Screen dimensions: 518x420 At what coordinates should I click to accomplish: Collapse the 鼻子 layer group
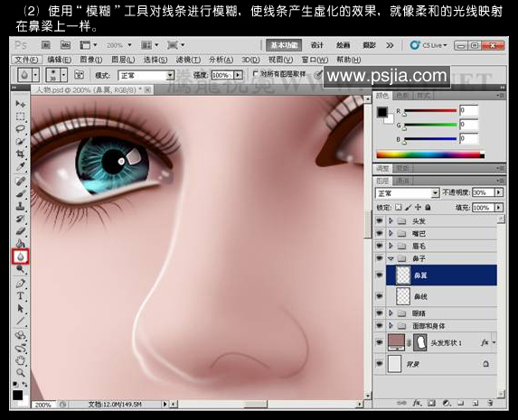click(x=391, y=258)
